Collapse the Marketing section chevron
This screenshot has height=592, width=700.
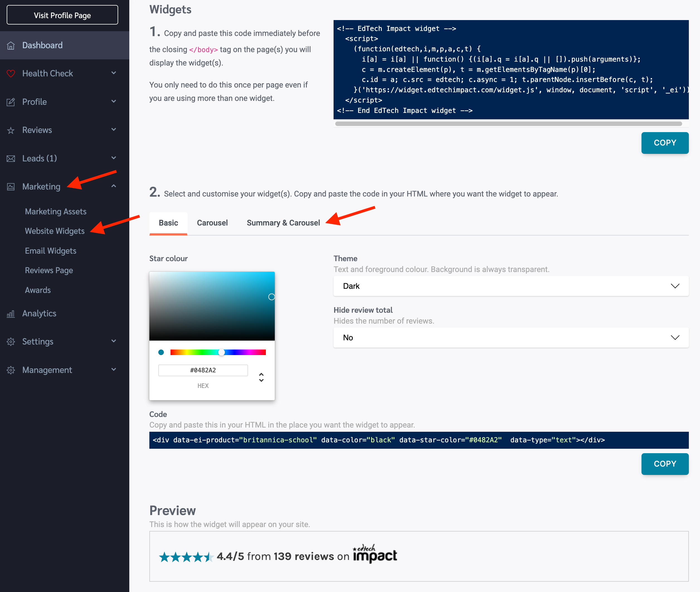coord(114,186)
